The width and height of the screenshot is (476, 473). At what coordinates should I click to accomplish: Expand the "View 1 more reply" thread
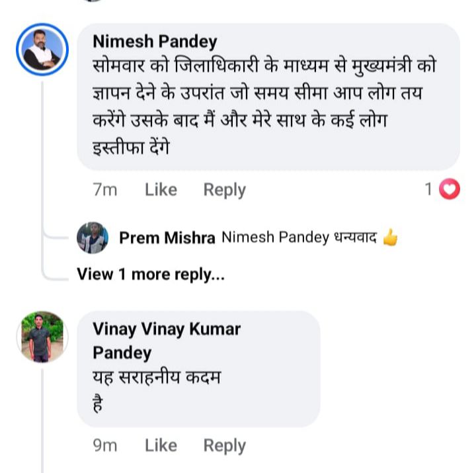(151, 274)
